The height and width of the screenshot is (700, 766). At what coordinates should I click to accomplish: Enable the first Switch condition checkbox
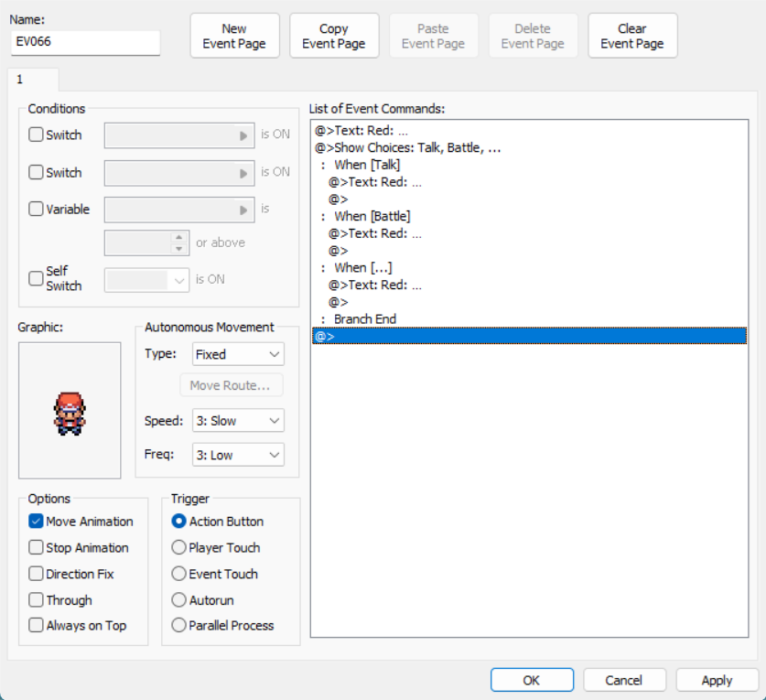[x=36, y=135]
